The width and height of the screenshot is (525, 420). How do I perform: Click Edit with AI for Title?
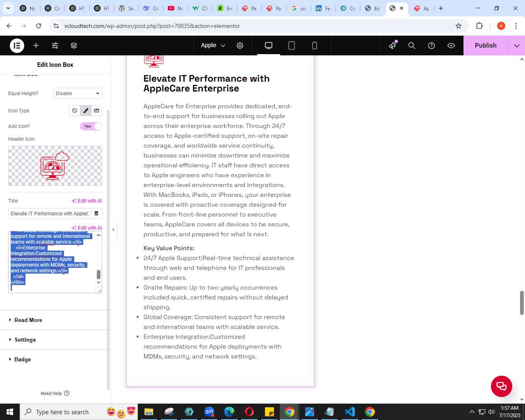coord(87,201)
